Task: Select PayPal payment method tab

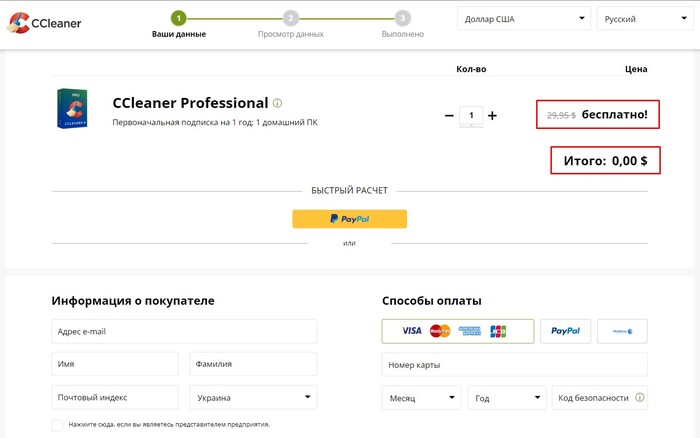Action: (565, 331)
